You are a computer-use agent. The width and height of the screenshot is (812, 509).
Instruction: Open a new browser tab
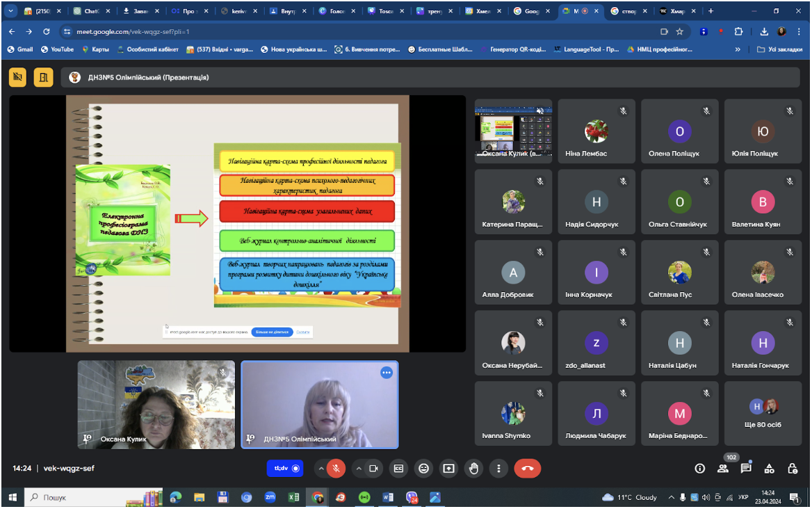click(x=710, y=11)
